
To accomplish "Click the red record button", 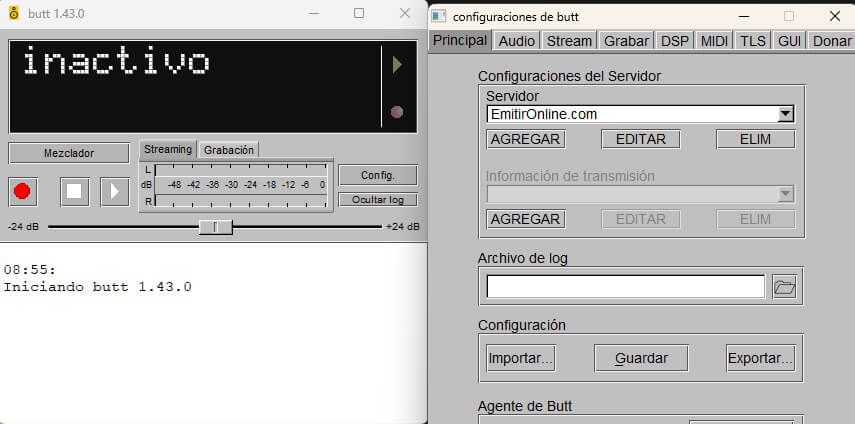I will click(23, 191).
